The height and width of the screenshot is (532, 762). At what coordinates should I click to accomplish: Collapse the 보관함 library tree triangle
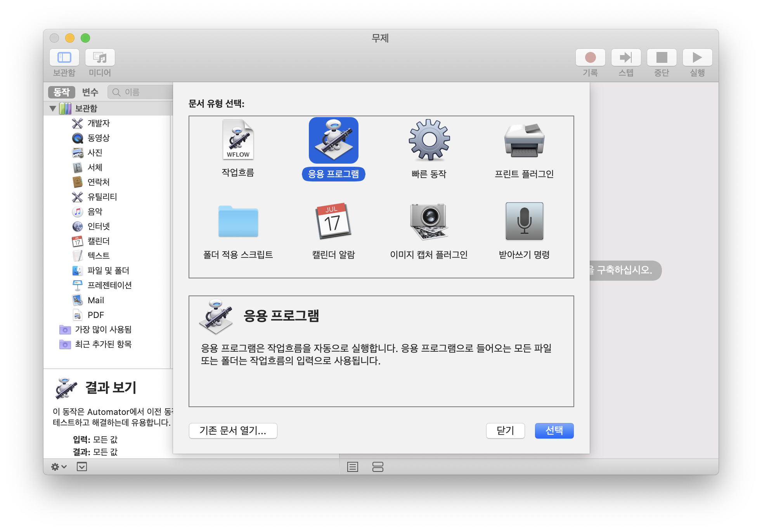click(53, 109)
